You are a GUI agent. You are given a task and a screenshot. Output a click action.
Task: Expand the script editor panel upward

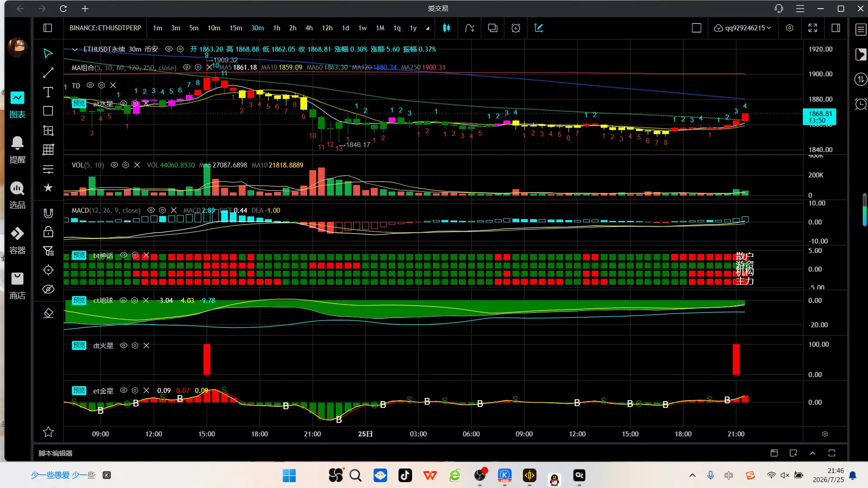[x=812, y=453]
